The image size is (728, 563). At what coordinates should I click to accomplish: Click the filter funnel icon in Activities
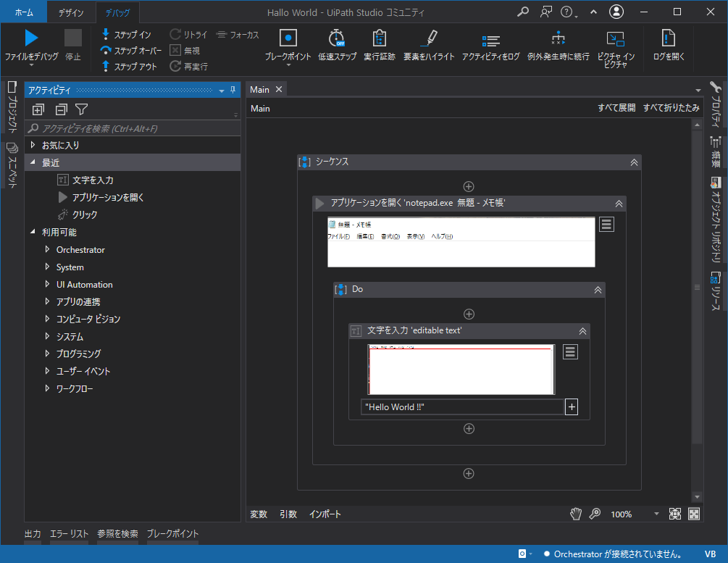click(x=82, y=109)
